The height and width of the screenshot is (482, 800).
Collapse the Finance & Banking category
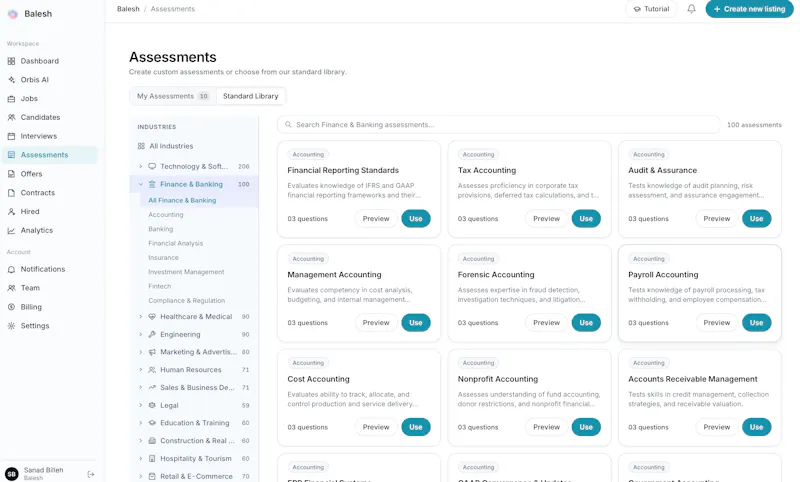point(141,185)
